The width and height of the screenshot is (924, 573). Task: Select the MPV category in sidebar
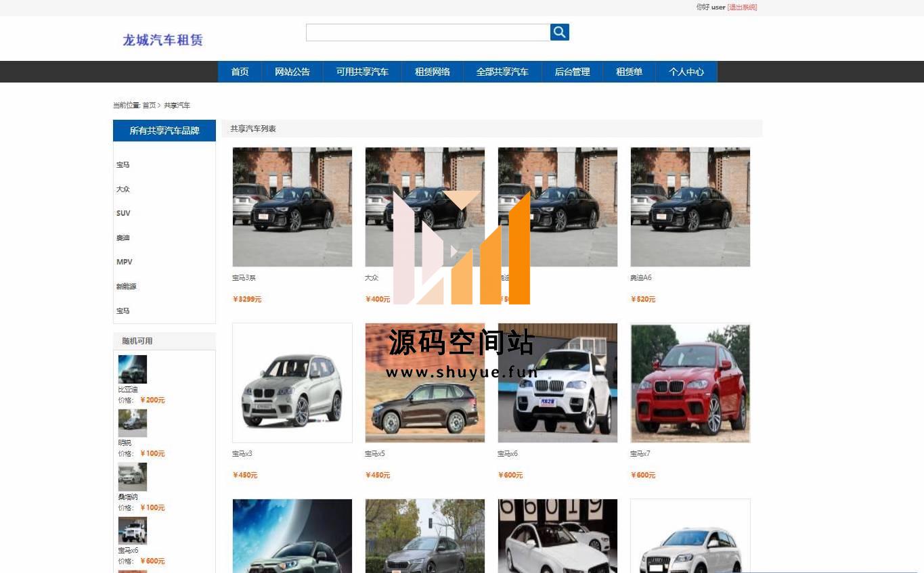[125, 262]
